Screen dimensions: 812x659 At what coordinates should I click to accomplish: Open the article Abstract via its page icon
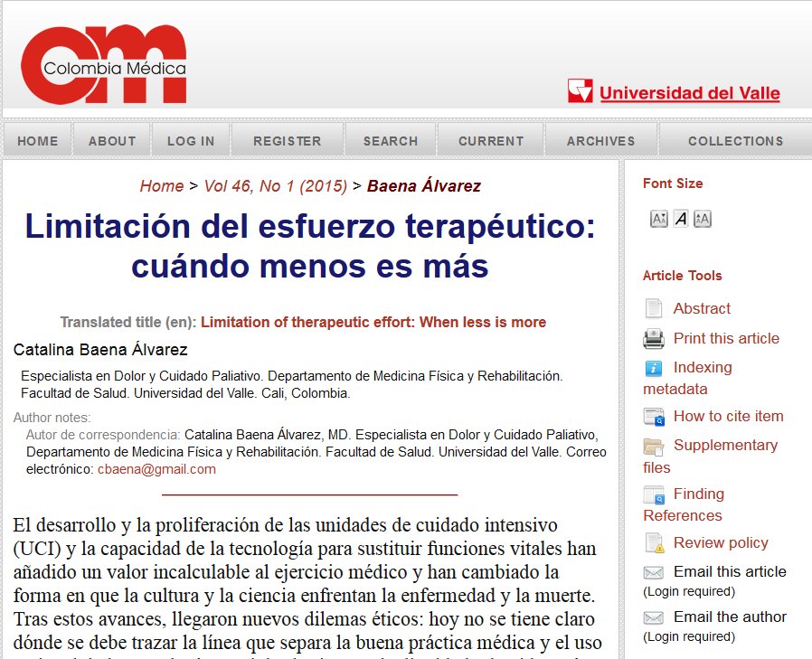click(654, 308)
